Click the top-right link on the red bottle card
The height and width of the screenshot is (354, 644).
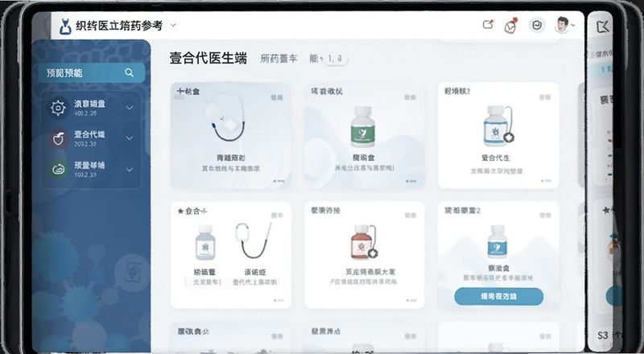(x=411, y=215)
